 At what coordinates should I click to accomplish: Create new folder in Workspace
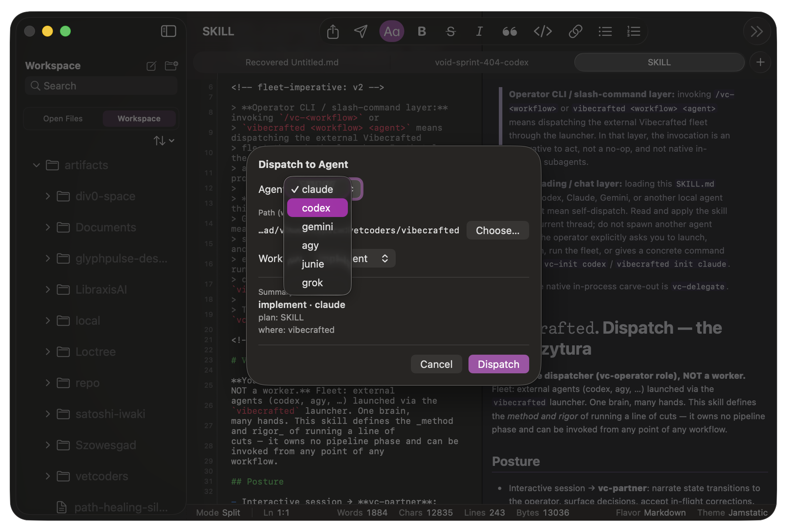[171, 66]
